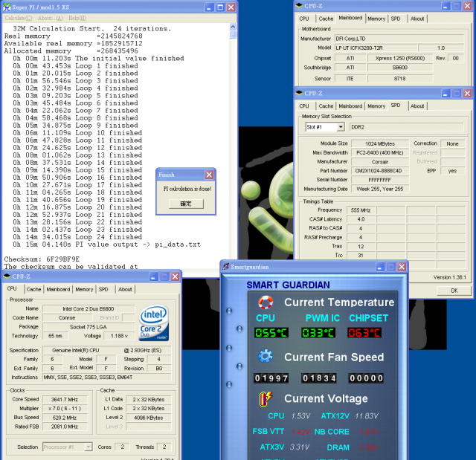The height and width of the screenshot is (460, 476).
Task: Click the Rated FSB 2081.0 MHz value
Action: [65, 427]
